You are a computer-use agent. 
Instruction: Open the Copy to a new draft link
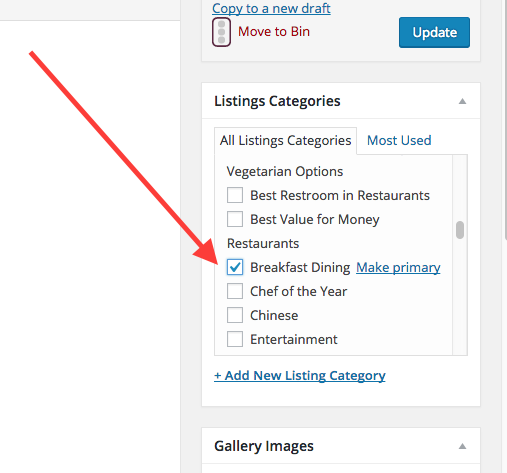[271, 8]
